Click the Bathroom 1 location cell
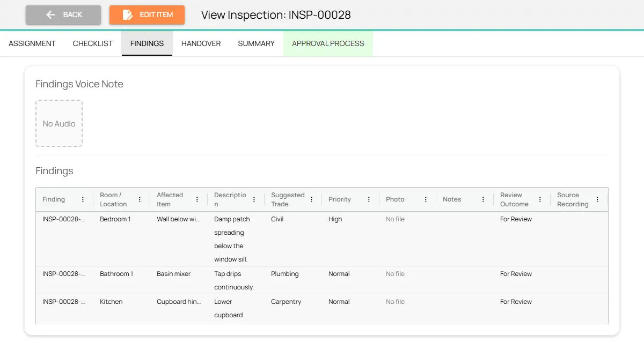Screen dimensions: 644x343 pos(116,274)
